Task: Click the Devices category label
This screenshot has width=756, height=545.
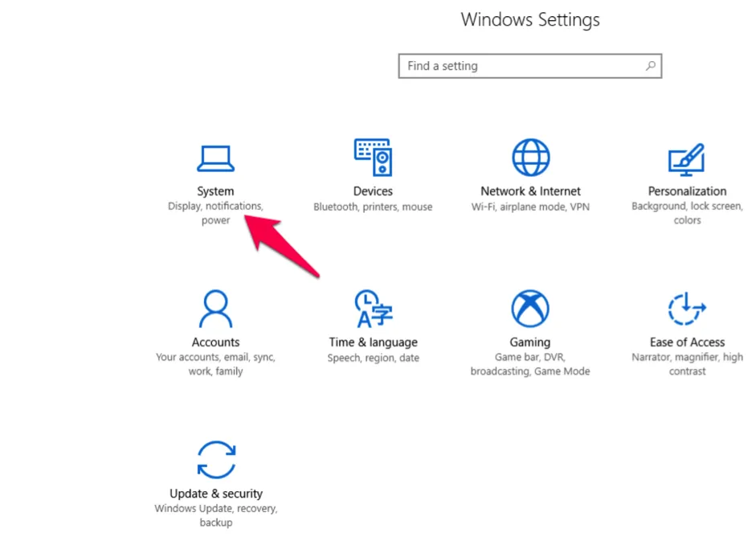Action: [x=373, y=191]
